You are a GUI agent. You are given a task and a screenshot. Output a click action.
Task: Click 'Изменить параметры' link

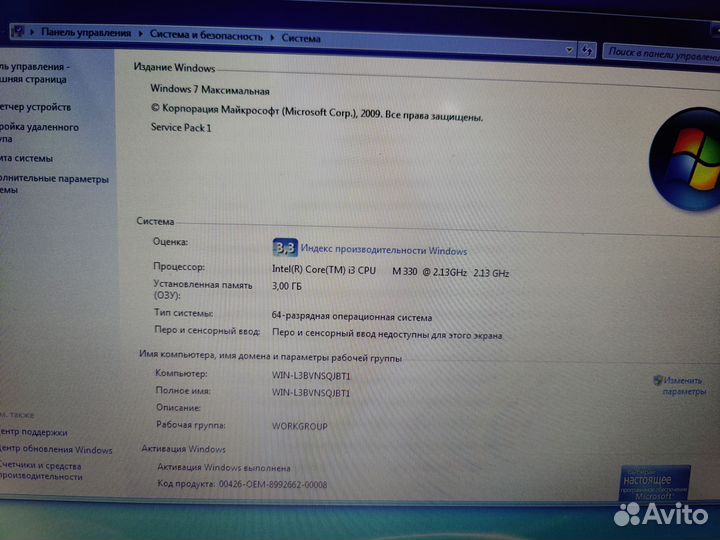click(x=684, y=386)
